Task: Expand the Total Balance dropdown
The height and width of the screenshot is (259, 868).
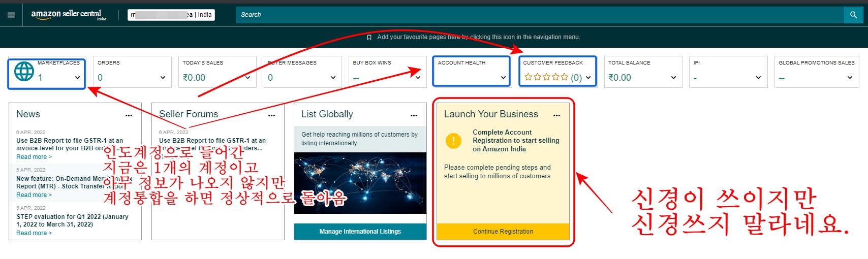Action: point(673,78)
